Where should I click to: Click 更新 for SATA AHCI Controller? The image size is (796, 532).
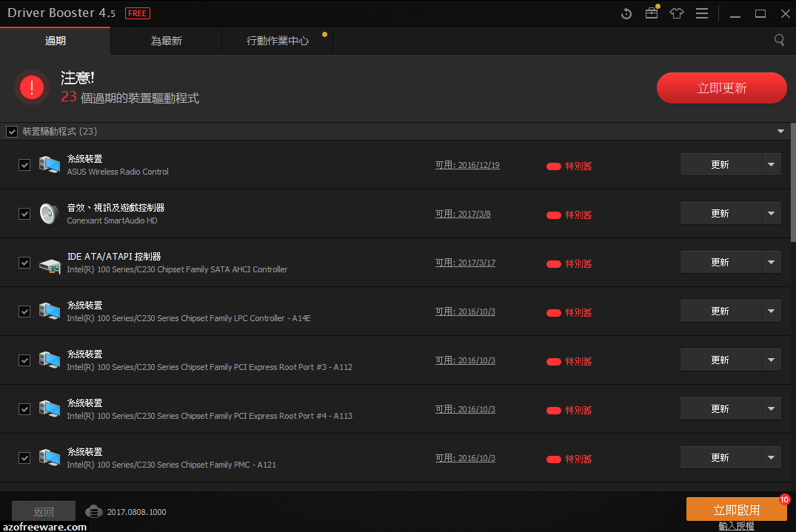click(720, 262)
